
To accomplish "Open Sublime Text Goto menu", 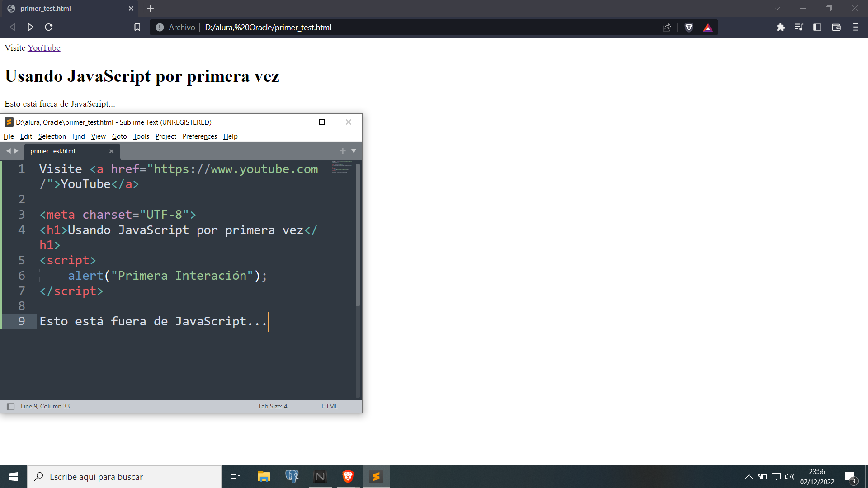I will click(x=119, y=136).
